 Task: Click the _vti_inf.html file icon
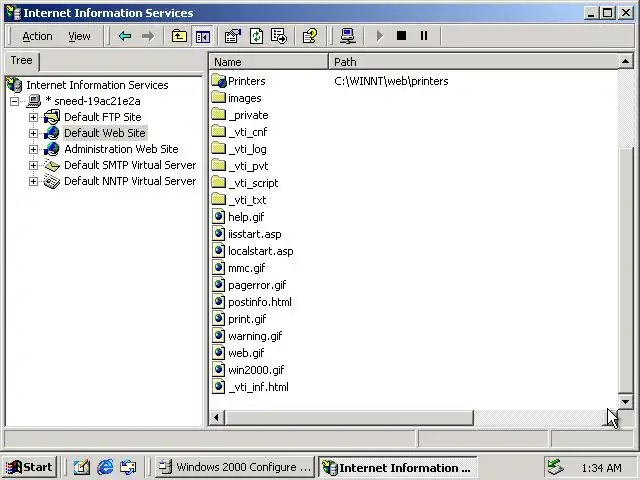pyautogui.click(x=219, y=386)
